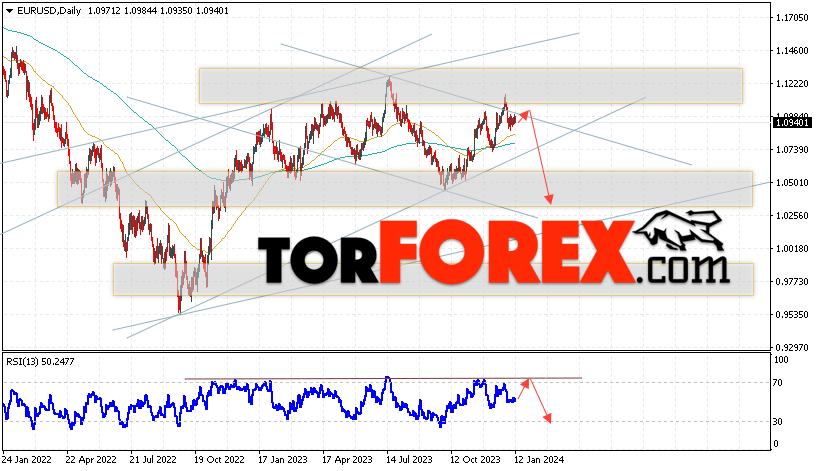Select the 17 Jan 2023 date label
Screen dimensions: 816x471
[283, 460]
